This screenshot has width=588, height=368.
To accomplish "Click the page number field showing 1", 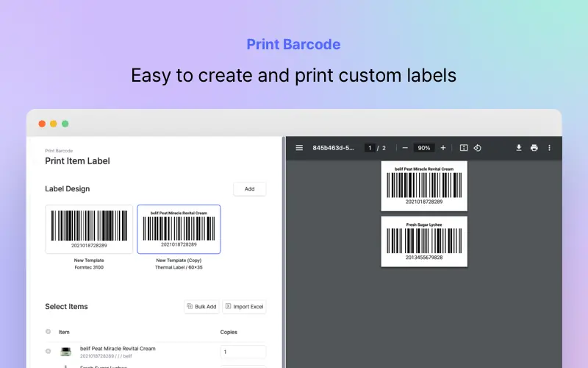I will (x=370, y=148).
